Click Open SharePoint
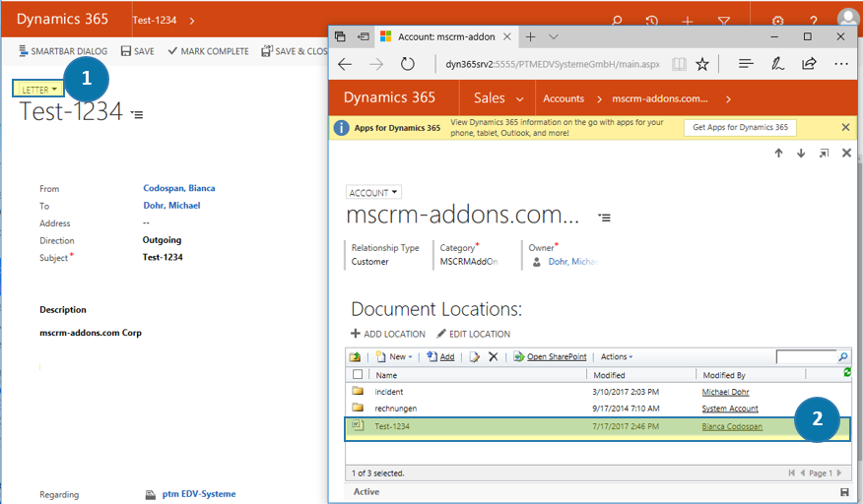 point(550,356)
